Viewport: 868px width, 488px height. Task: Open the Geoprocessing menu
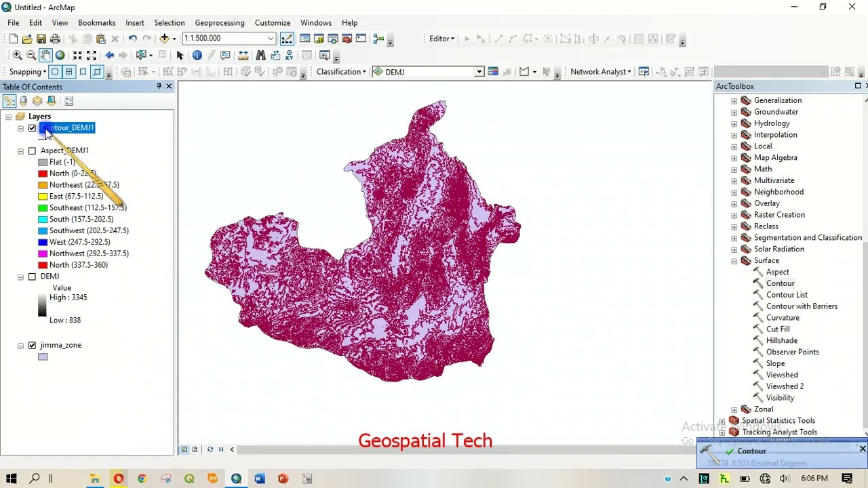220,23
